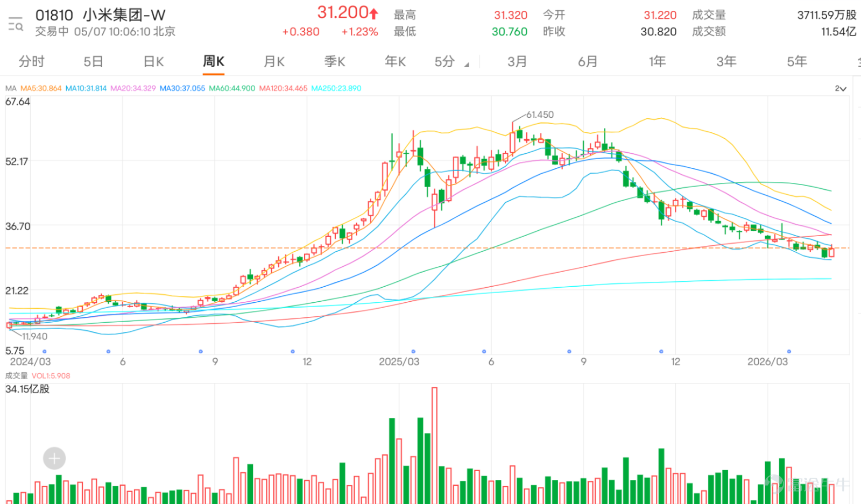The width and height of the screenshot is (861, 504).
Task: Click the 昨收 value 30.820
Action: (659, 32)
